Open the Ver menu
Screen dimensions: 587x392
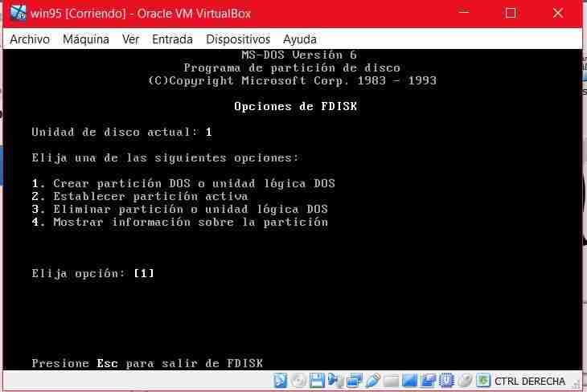pyautogui.click(x=130, y=39)
